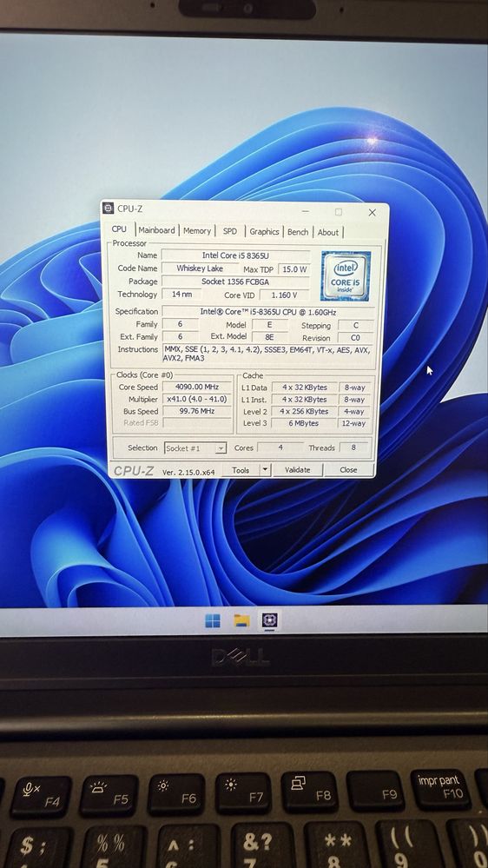Click the Tools button
Screen dimensions: 488x868
click(241, 470)
